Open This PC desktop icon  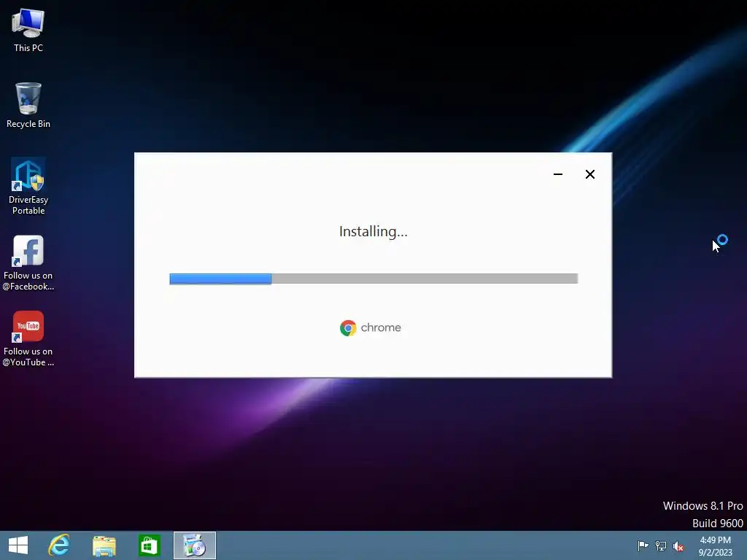coord(28,30)
